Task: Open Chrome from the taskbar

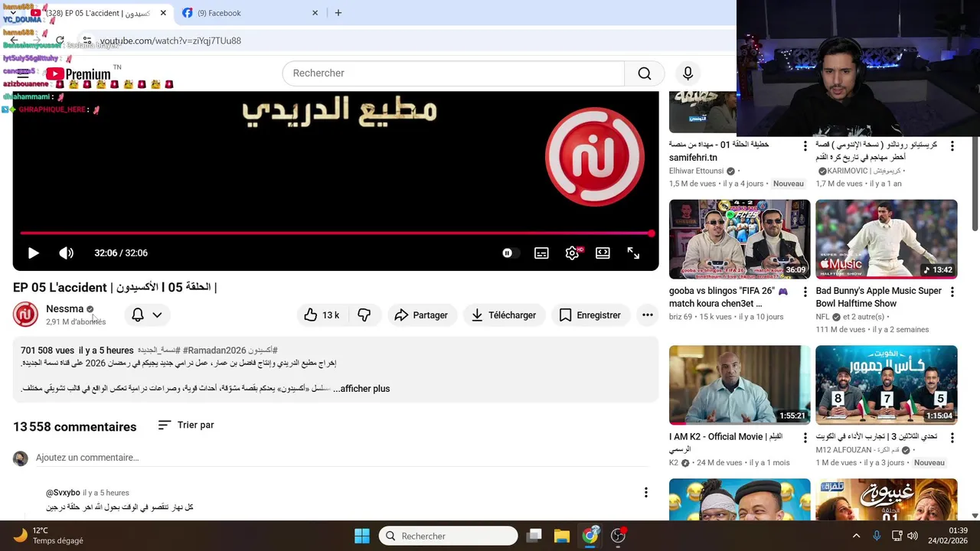Action: pyautogui.click(x=590, y=536)
